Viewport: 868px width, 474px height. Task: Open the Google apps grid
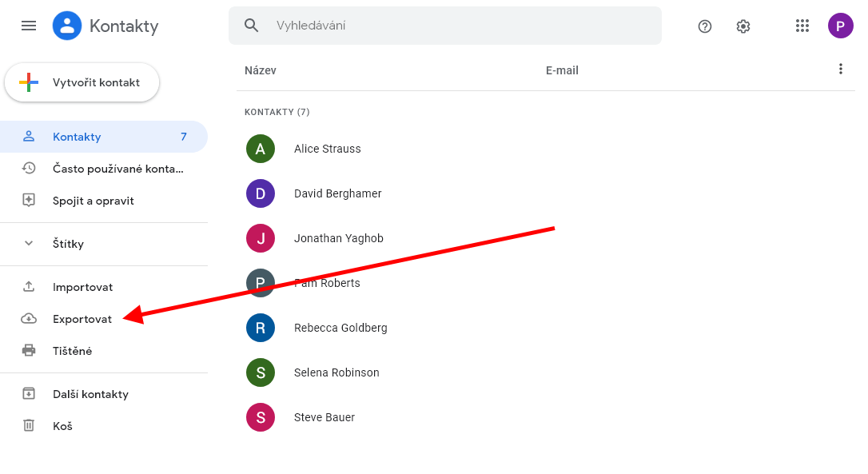[802, 26]
